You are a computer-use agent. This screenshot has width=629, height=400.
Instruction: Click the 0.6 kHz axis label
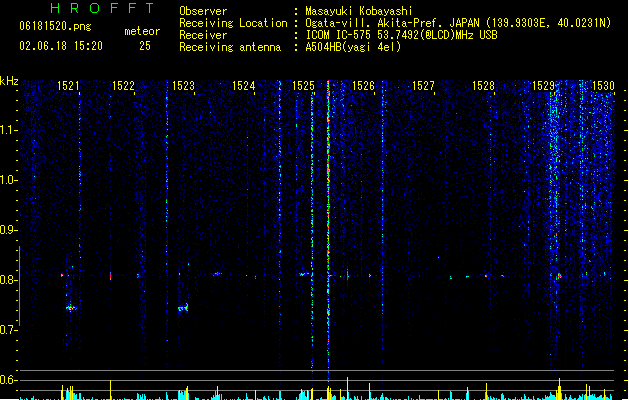click(x=8, y=380)
